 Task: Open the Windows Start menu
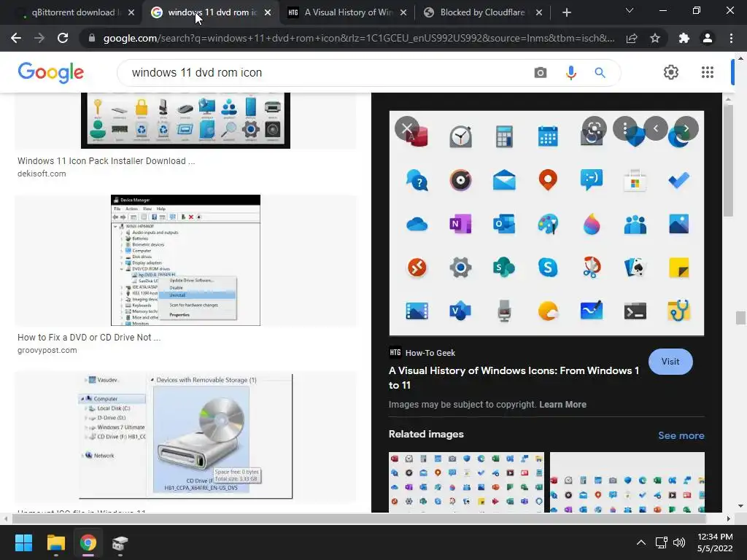(x=23, y=542)
